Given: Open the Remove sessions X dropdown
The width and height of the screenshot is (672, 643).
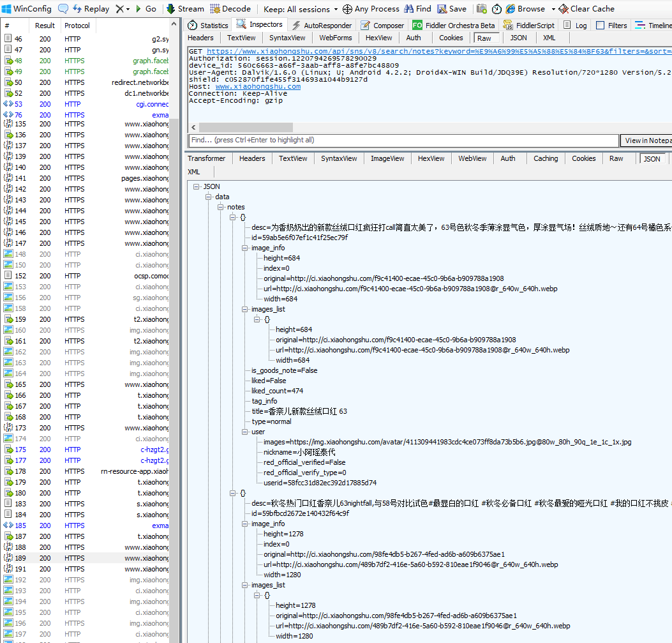Looking at the screenshot, I should (123, 8).
